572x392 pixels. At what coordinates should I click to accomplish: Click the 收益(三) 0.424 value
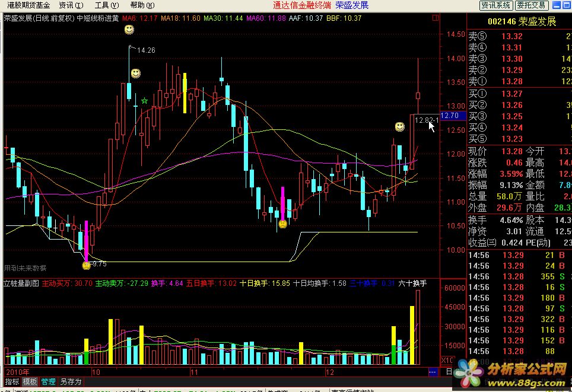512,243
